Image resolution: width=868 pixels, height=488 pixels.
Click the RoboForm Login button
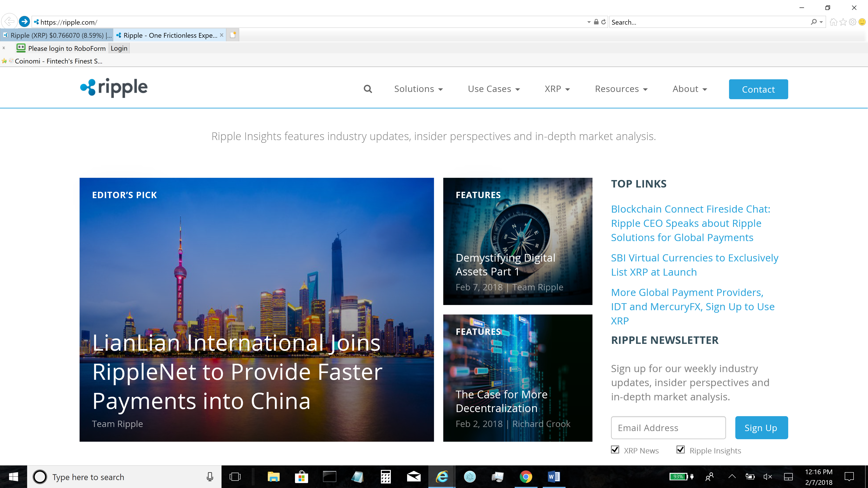pos(119,48)
